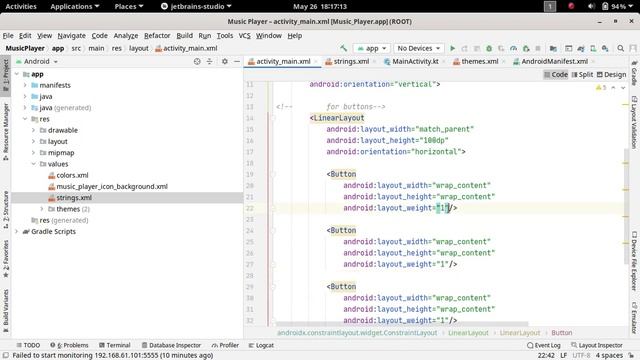Switch to Split view mode
This screenshot has height=360, width=640.
pyautogui.click(x=582, y=74)
